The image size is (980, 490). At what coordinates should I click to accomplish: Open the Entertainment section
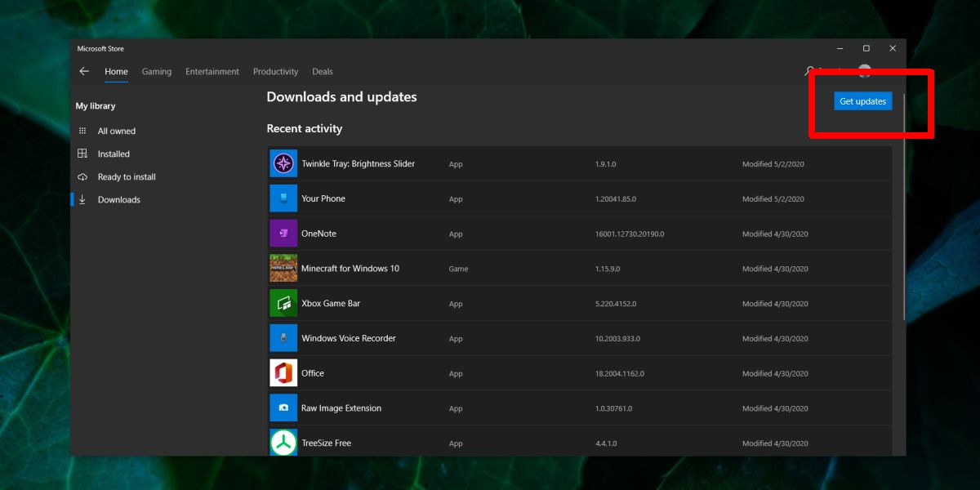pyautogui.click(x=212, y=71)
